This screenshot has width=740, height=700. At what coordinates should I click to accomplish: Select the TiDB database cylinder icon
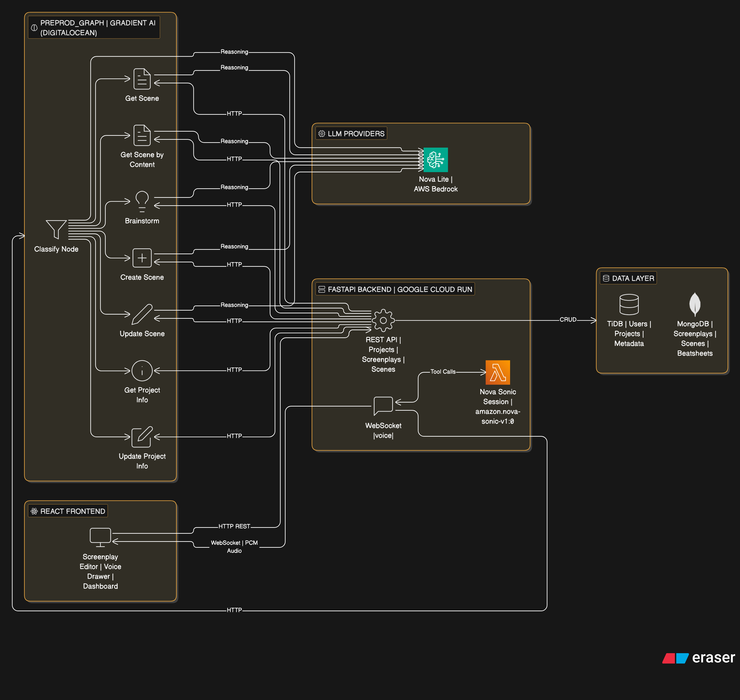tap(629, 304)
